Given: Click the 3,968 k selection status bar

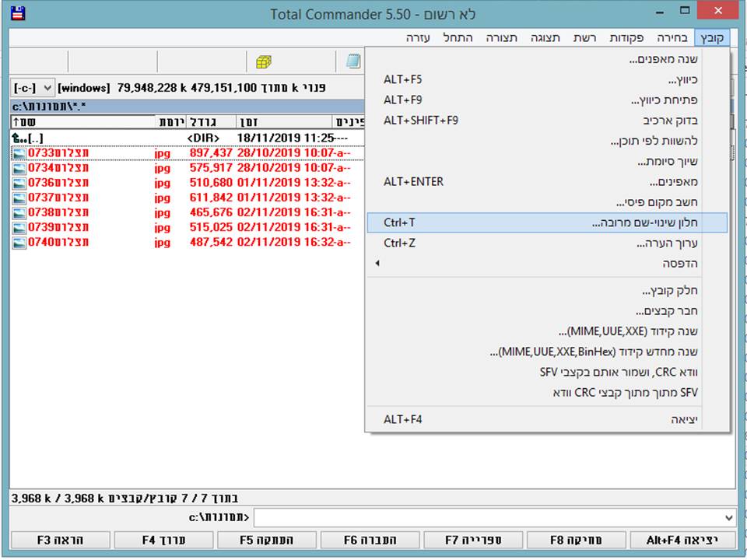Looking at the screenshot, I should (x=124, y=499).
